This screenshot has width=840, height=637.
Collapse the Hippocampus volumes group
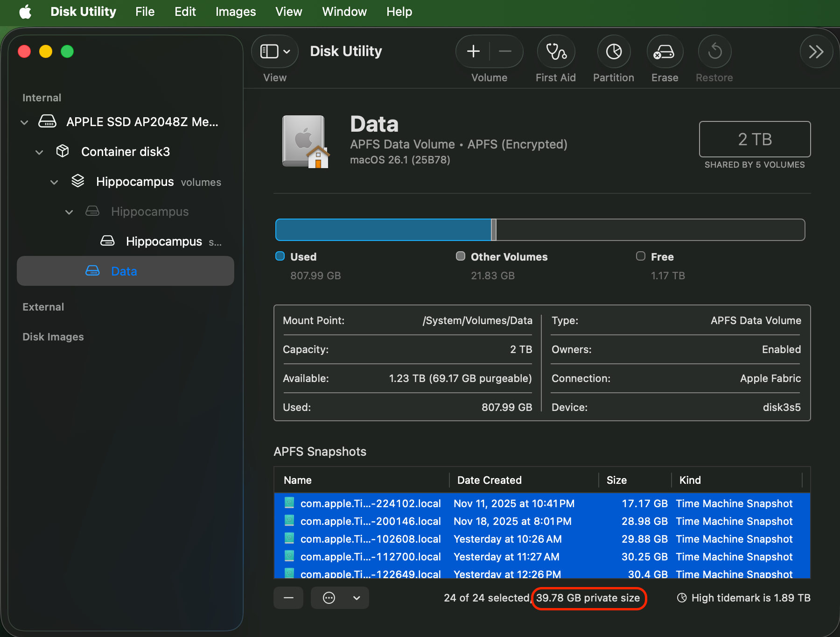click(54, 182)
